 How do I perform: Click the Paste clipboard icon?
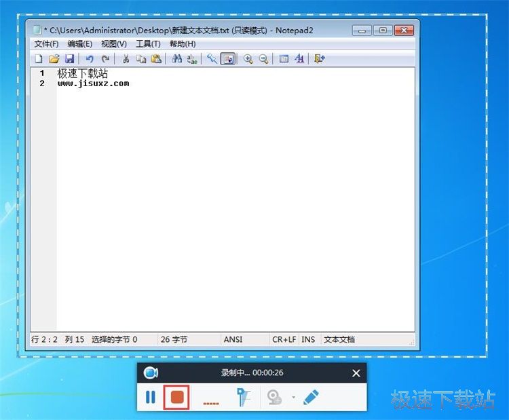(x=156, y=59)
